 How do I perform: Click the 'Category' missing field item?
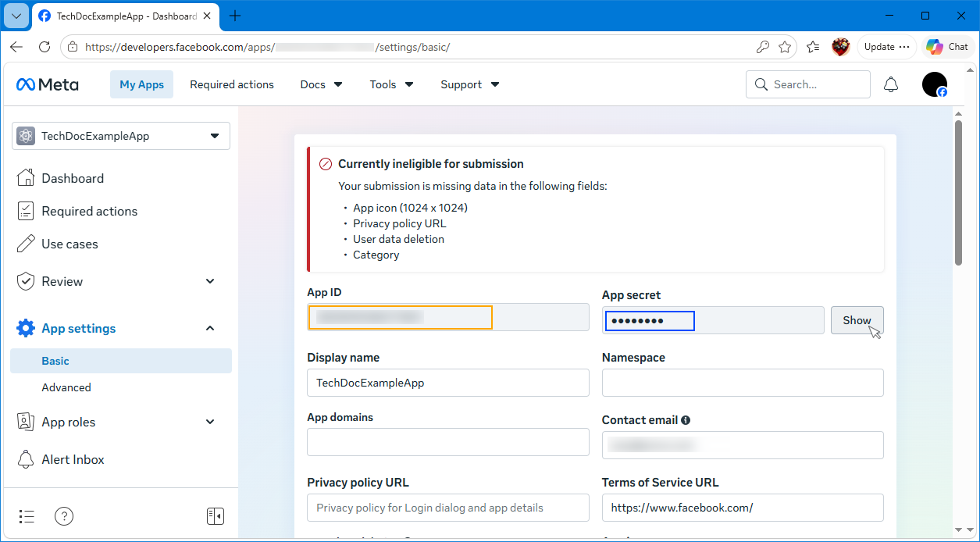coord(376,255)
